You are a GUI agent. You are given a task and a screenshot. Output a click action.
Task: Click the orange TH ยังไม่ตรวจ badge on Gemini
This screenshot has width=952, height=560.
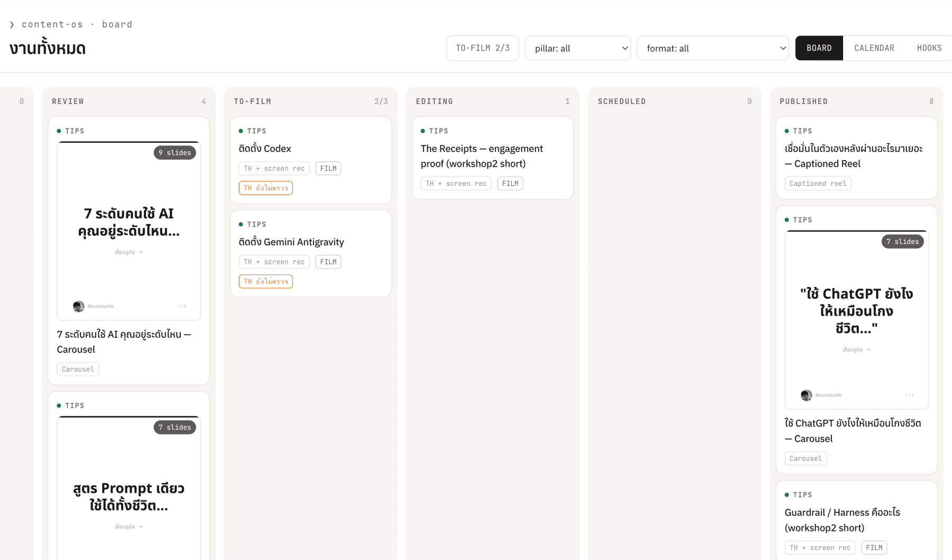click(266, 281)
